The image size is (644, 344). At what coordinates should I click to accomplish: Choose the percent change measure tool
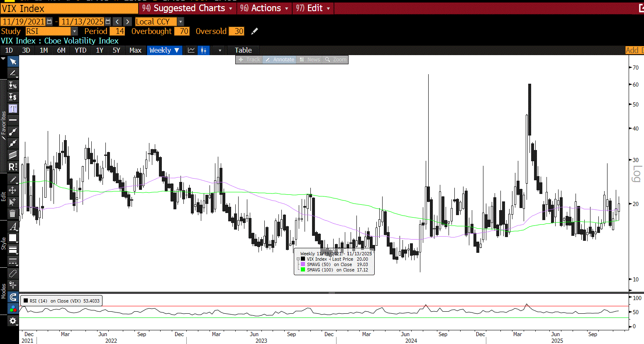13,85
